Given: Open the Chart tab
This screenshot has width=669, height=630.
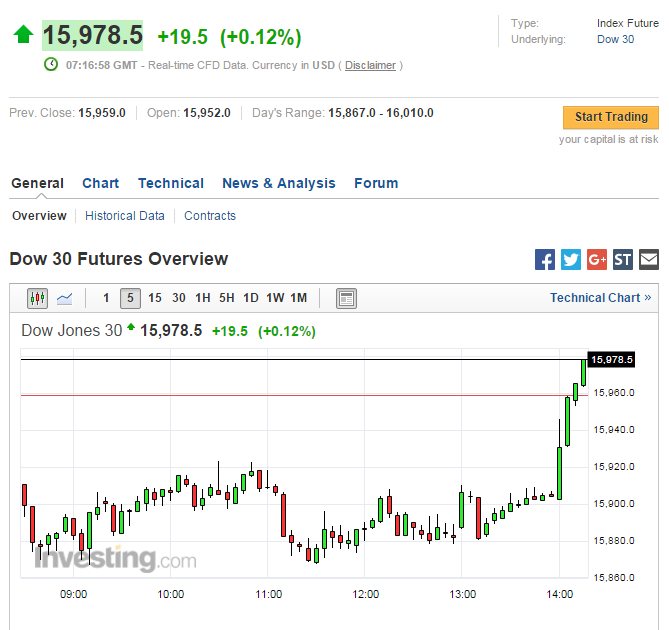Looking at the screenshot, I should click(101, 183).
